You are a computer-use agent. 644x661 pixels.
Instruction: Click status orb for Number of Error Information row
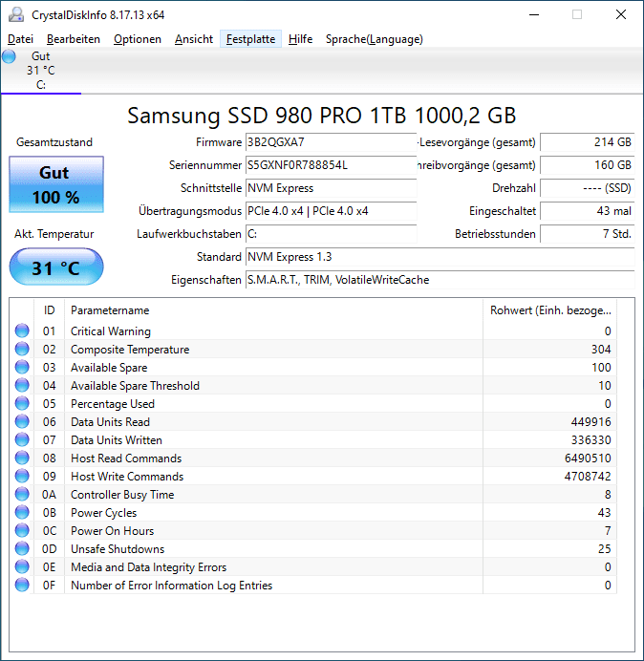tap(22, 585)
